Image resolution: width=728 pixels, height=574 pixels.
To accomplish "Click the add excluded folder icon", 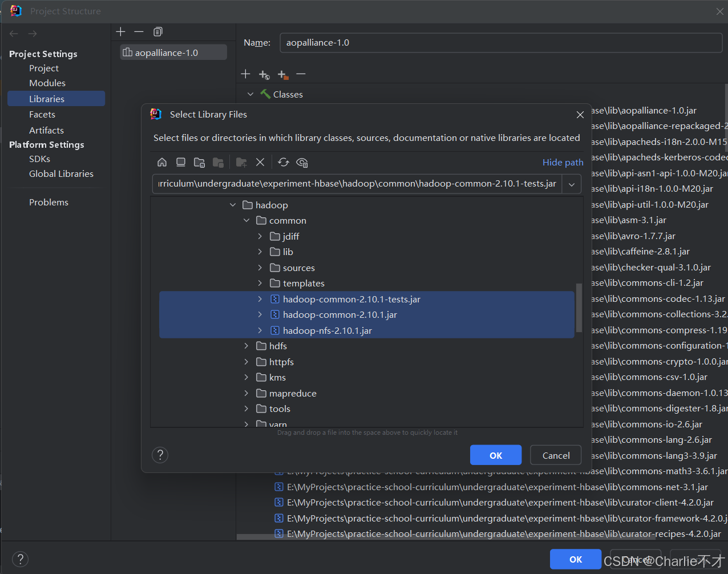I will tap(283, 75).
